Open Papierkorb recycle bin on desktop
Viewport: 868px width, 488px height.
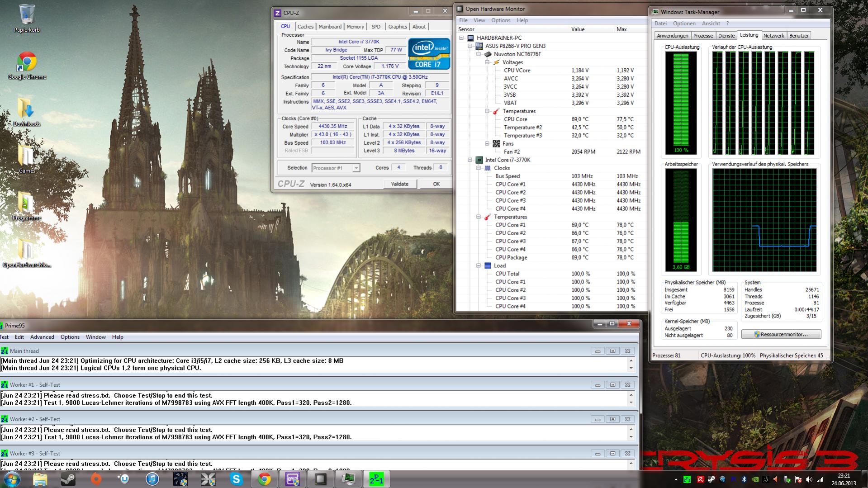point(27,19)
